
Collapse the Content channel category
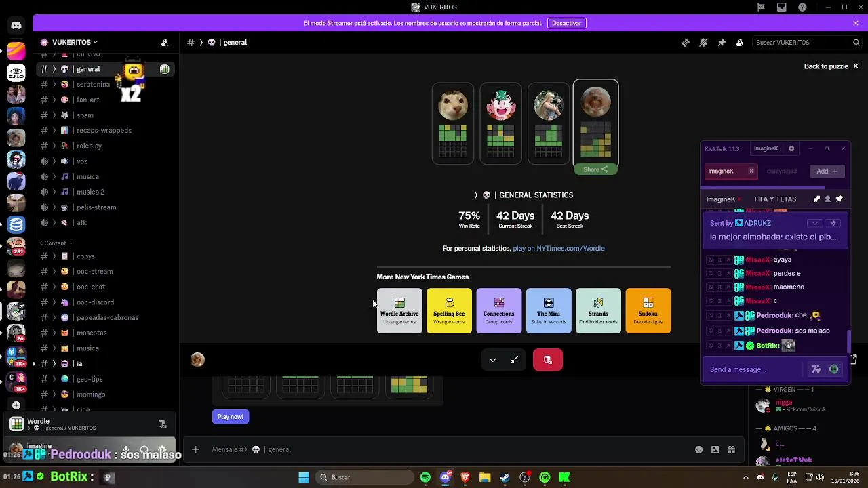(56, 243)
